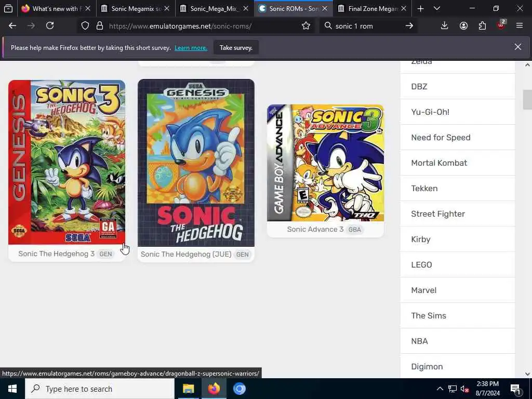Dismiss the Firefox survey notification bar
532x399 pixels.
(518, 47)
